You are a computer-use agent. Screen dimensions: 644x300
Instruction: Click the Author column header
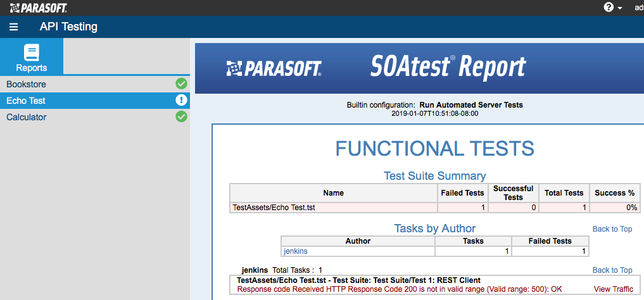click(x=358, y=241)
